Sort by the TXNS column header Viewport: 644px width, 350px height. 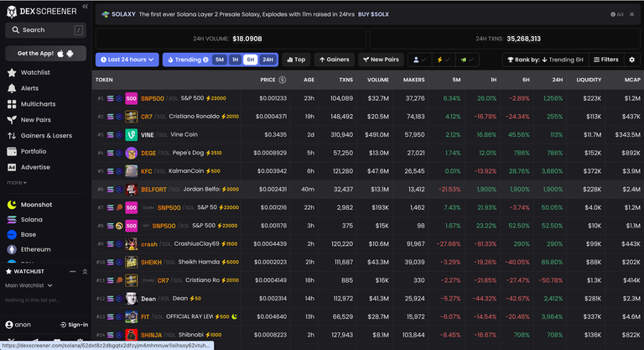pyautogui.click(x=345, y=80)
